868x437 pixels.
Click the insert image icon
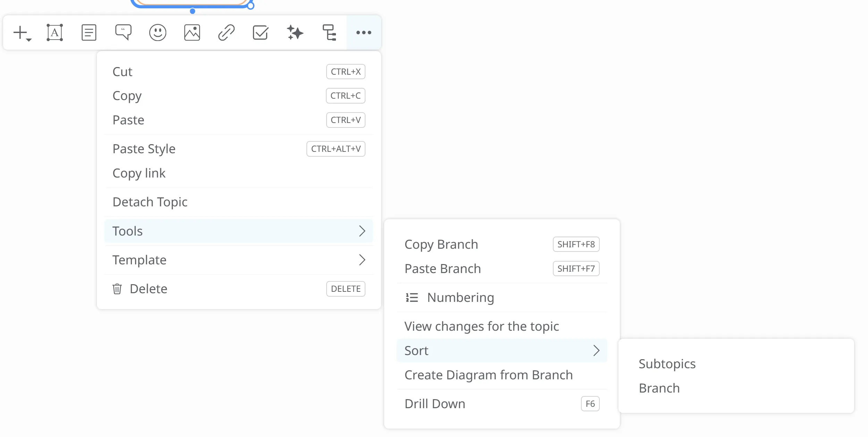click(x=192, y=33)
